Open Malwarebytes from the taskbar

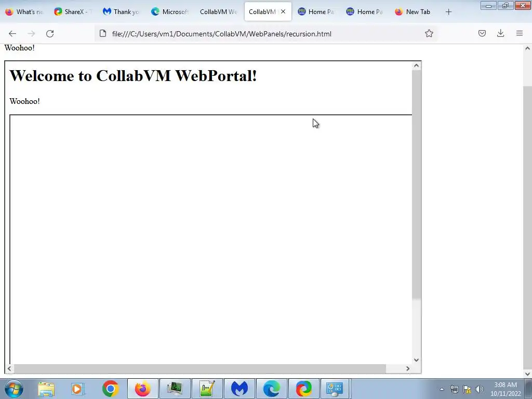pos(239,389)
